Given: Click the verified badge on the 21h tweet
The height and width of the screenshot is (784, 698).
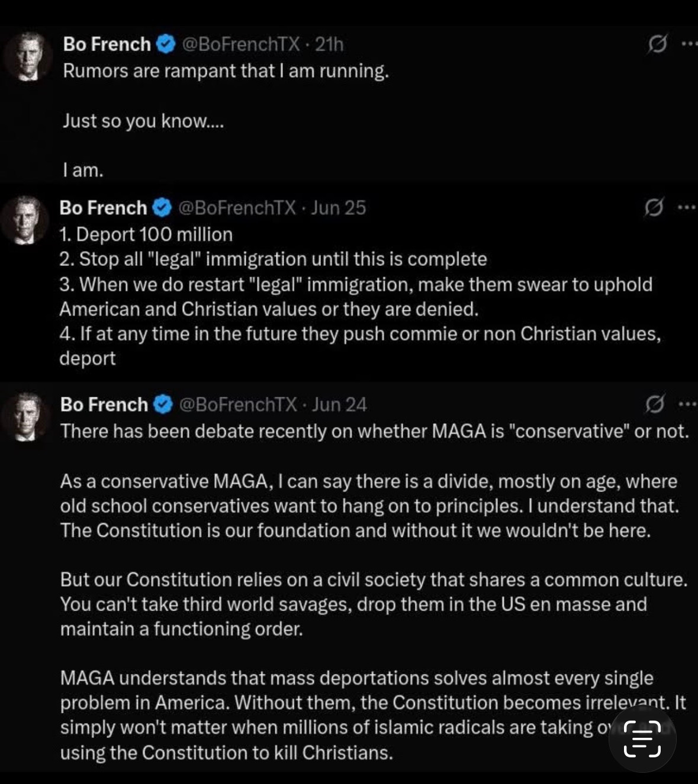Looking at the screenshot, I should point(166,44).
